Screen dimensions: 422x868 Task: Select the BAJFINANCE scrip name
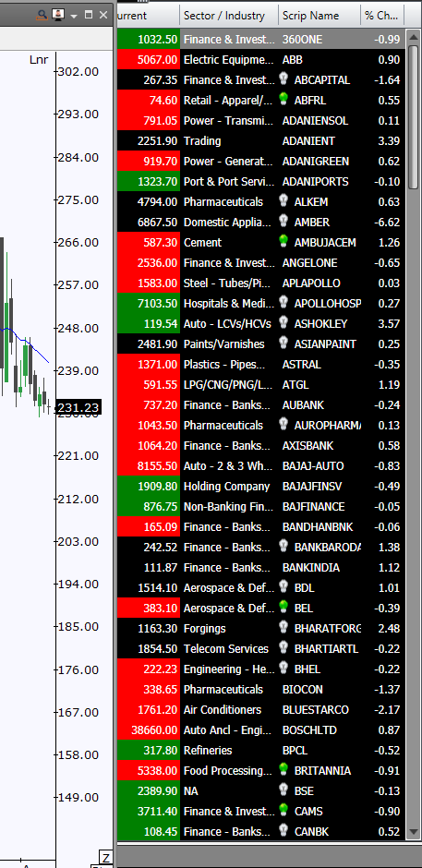click(x=313, y=507)
